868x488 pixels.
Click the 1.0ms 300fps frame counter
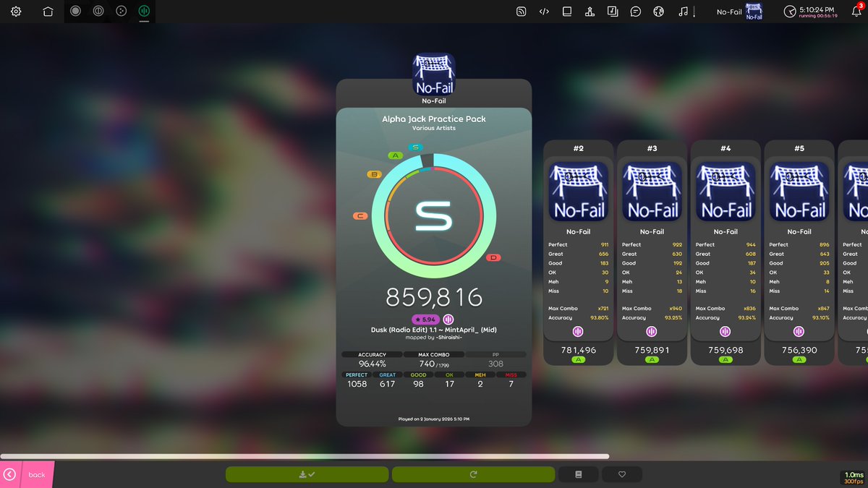tap(854, 478)
